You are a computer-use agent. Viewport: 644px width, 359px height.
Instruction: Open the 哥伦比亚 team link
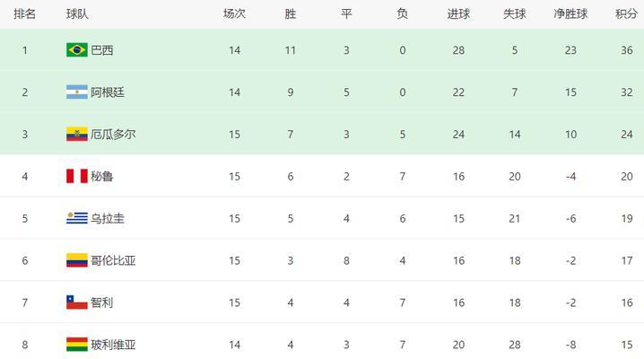coord(113,260)
